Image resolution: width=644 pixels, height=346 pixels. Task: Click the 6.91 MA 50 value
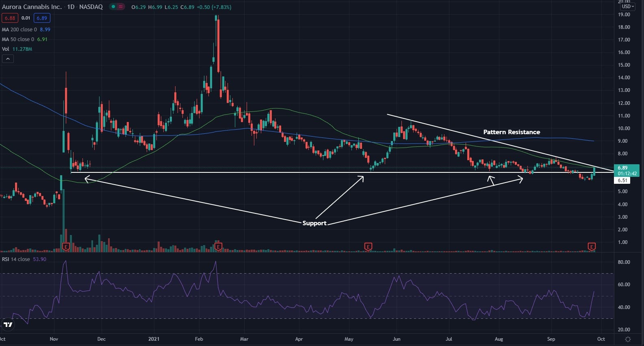click(42, 39)
